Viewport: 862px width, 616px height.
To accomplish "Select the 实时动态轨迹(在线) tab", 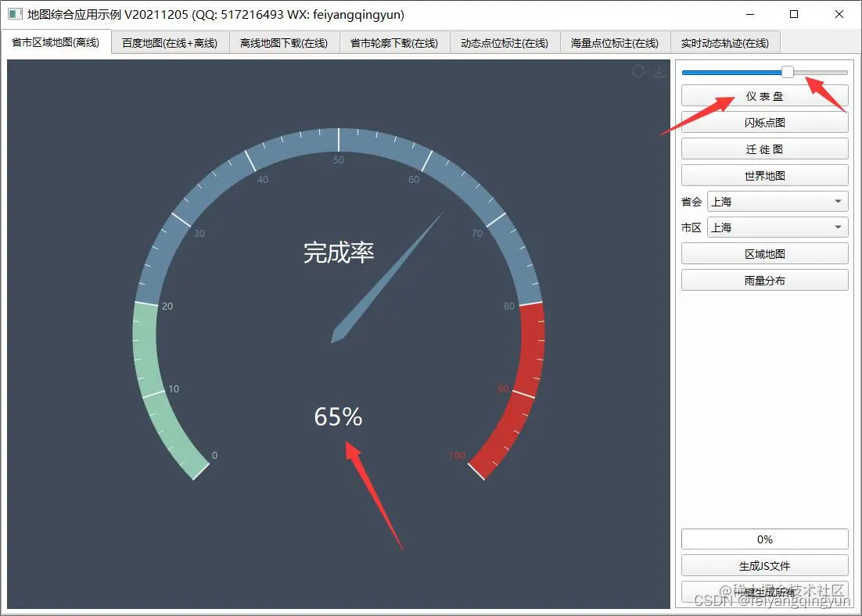I will (x=724, y=43).
